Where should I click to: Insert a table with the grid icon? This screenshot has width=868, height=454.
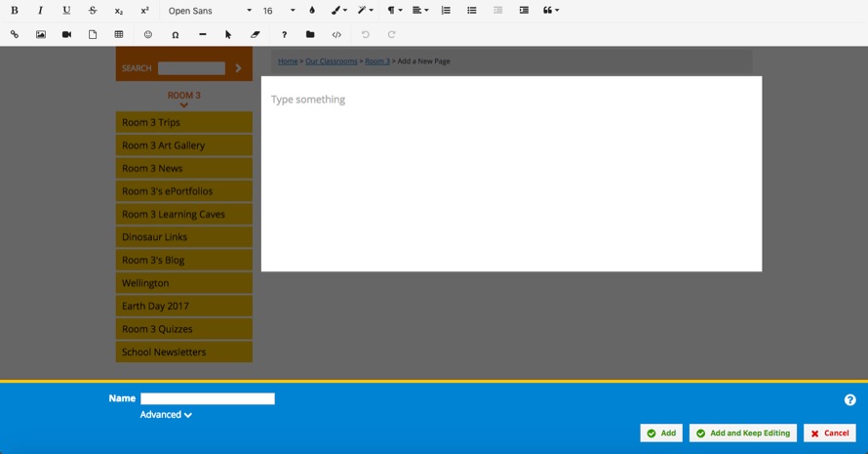click(119, 34)
